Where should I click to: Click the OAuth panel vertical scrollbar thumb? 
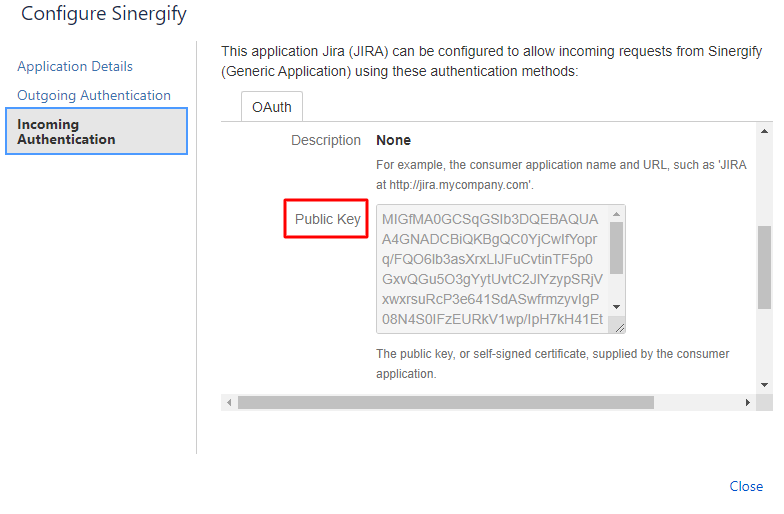tap(764, 268)
